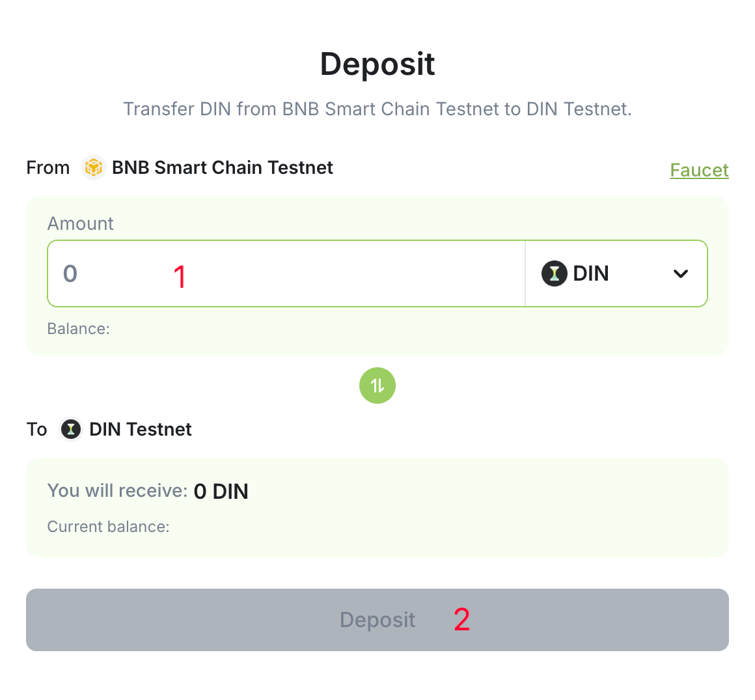Image resolution: width=755 pixels, height=700 pixels.
Task: Click the From label
Action: click(x=48, y=167)
